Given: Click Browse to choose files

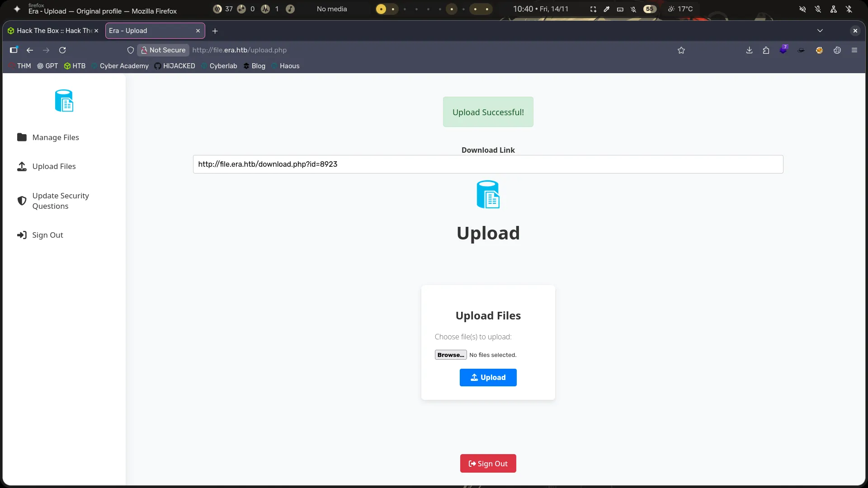Looking at the screenshot, I should 450,355.
